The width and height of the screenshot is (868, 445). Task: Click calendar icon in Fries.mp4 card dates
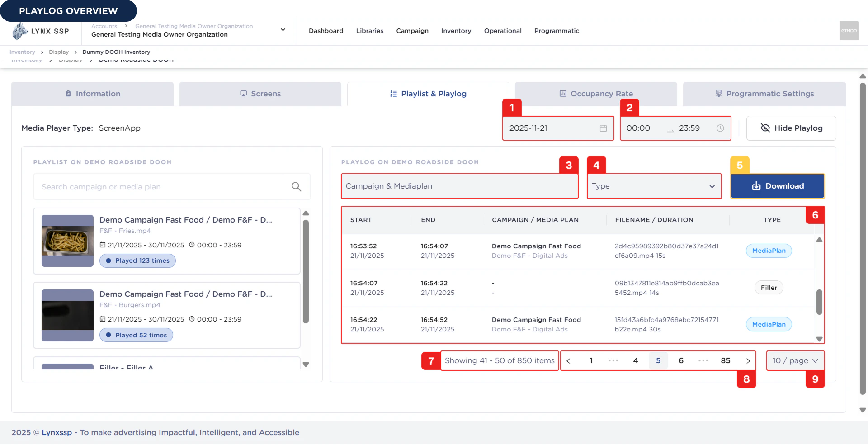pos(103,245)
